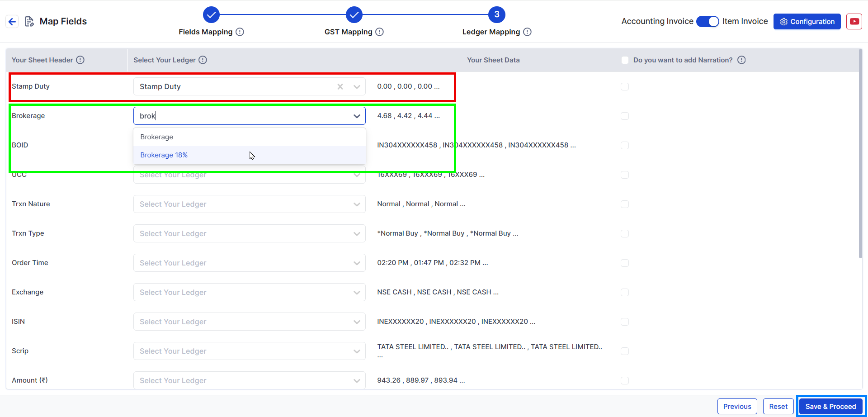
Task: Click info icon beside Ledger Mapping
Action: [x=527, y=32]
